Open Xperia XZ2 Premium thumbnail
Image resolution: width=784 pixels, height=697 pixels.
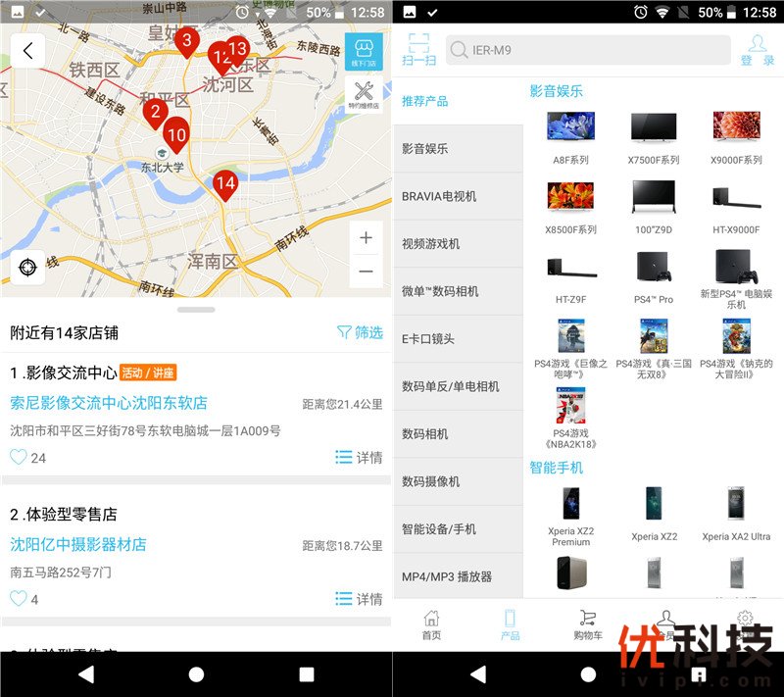click(571, 504)
